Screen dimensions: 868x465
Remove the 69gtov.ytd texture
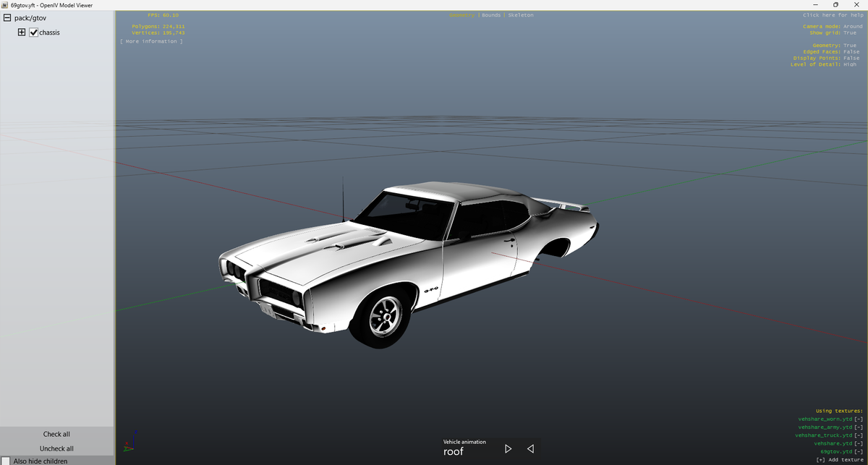(859, 451)
